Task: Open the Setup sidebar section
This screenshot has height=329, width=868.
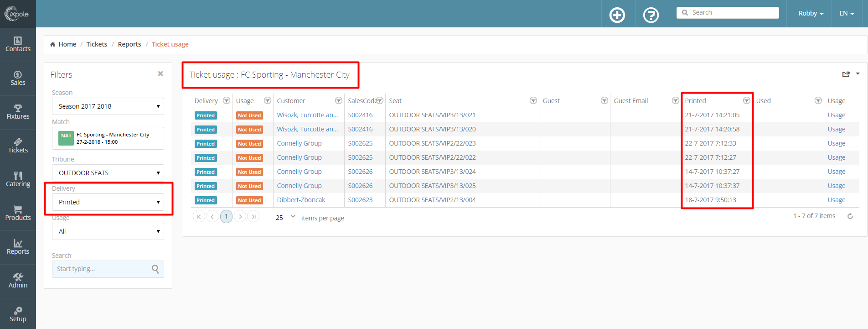Action: pos(18,315)
